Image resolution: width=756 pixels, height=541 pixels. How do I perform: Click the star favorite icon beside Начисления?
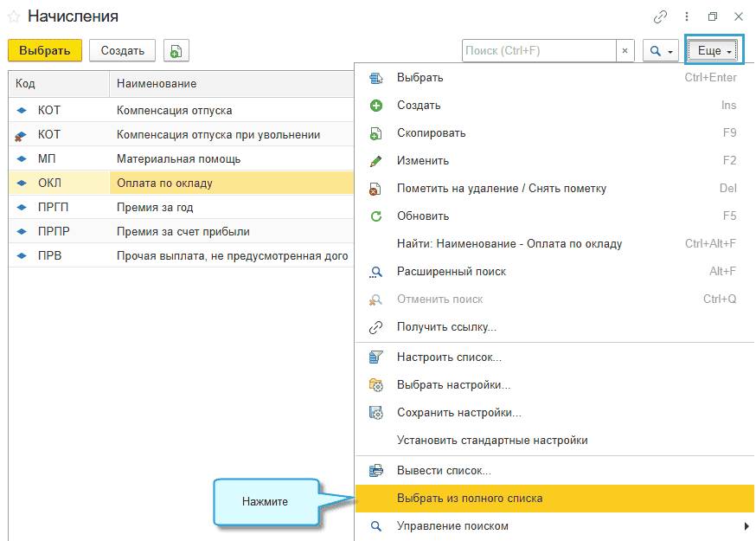14,16
